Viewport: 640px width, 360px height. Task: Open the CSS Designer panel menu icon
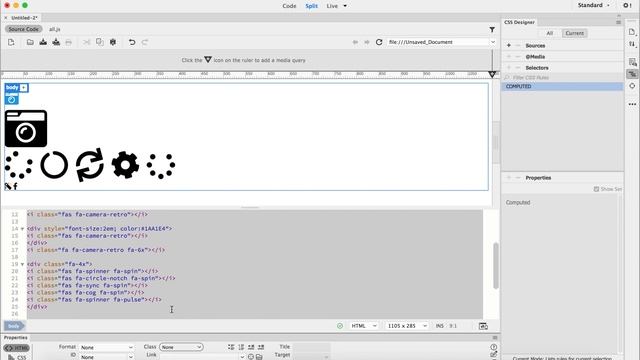click(x=618, y=22)
